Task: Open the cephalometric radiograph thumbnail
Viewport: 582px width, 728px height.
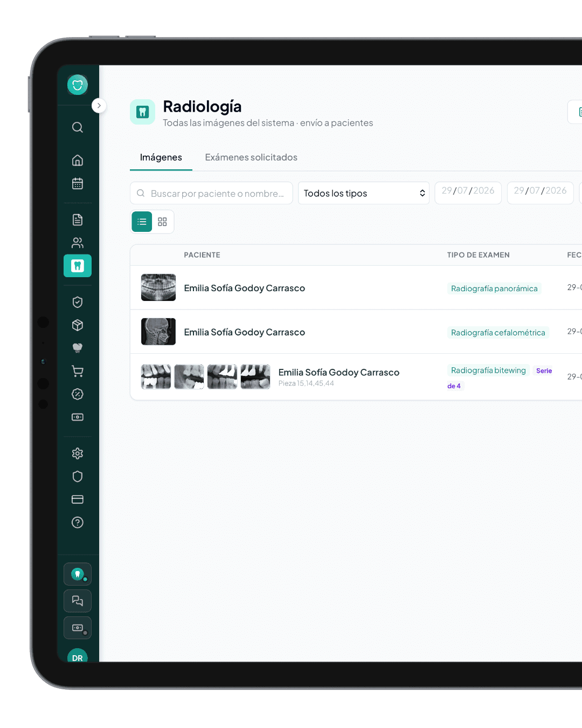Action: coord(158,332)
